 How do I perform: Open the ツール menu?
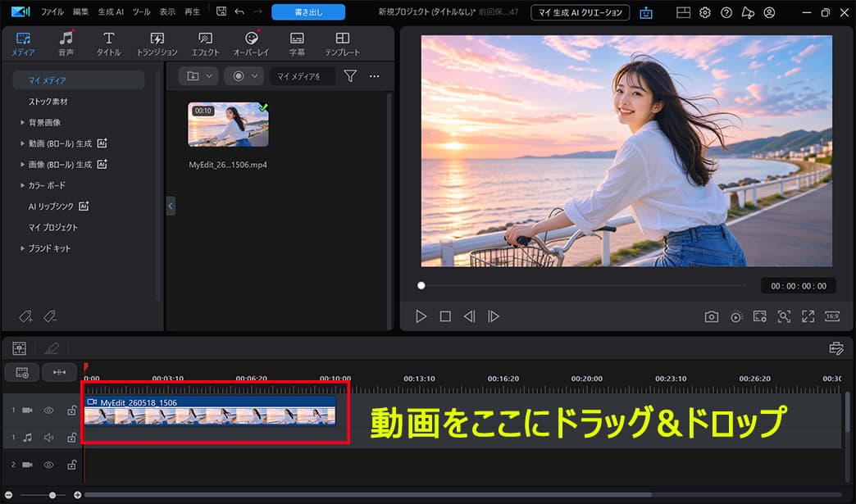coord(141,12)
